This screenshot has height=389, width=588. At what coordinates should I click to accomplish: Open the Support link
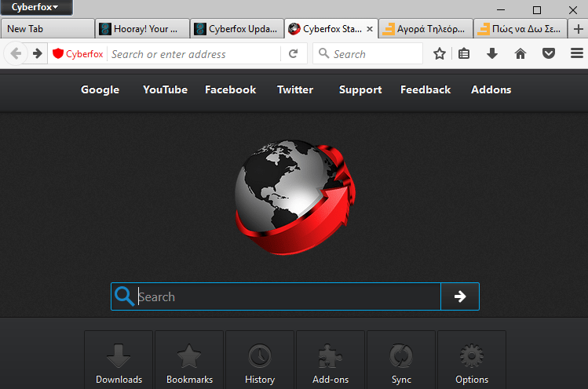point(360,90)
